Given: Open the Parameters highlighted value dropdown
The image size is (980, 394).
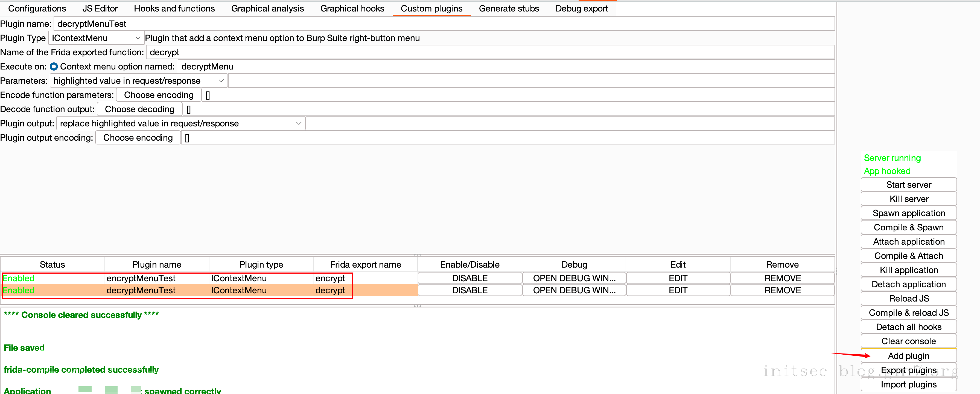Looking at the screenshot, I should (138, 81).
